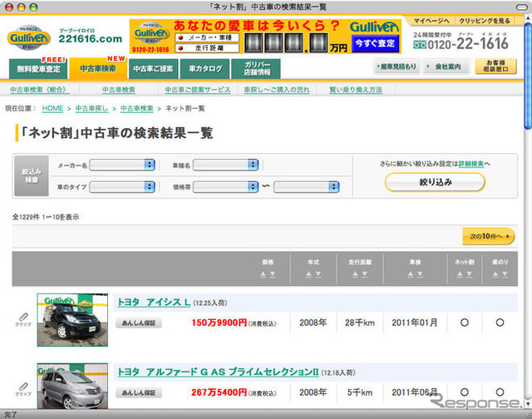Image resolution: width=532 pixels, height=419 pixels.
Task: Go to next results with 次の10件へ
Action: coord(489,236)
